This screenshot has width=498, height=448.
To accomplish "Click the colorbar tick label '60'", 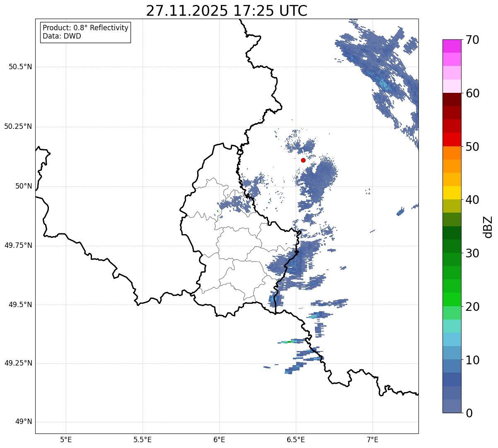I will (473, 93).
